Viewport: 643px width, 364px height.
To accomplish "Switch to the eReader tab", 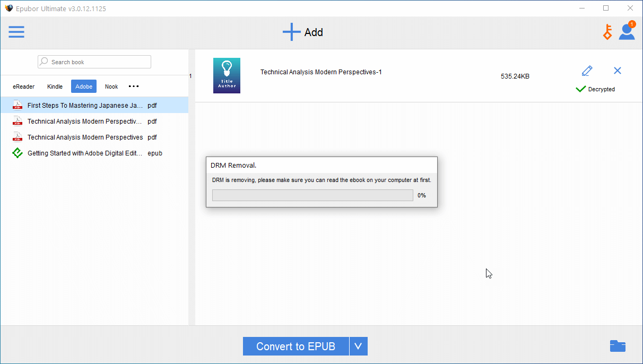I will (x=24, y=86).
